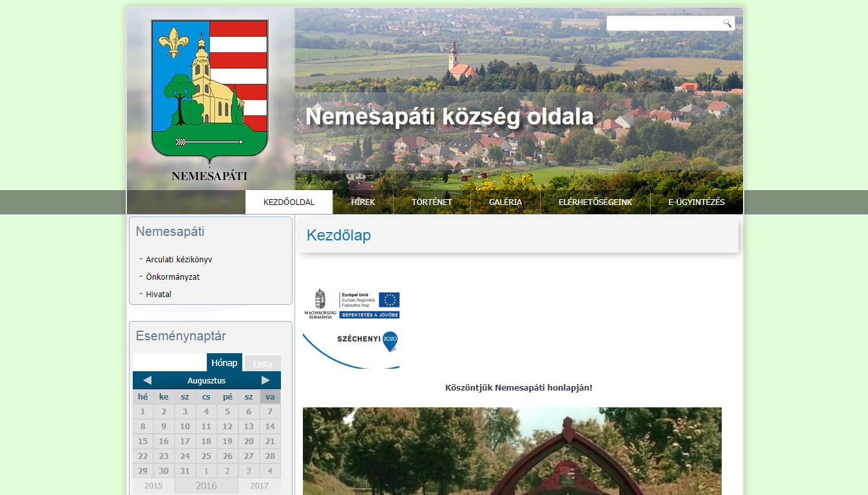Switch calendar to Hónap tab
The height and width of the screenshot is (495, 868).
(x=224, y=362)
